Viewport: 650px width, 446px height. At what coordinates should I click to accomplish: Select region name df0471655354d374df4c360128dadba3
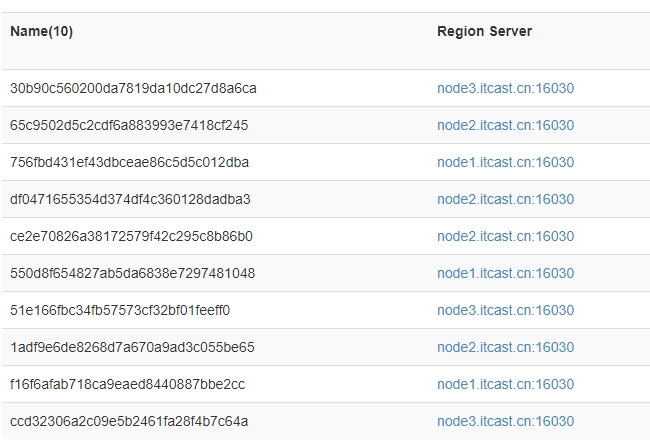pyautogui.click(x=130, y=199)
